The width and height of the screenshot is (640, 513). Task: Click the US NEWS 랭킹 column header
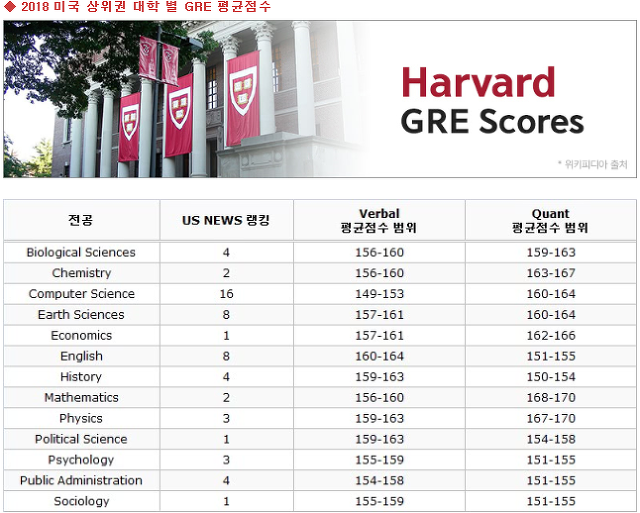click(226, 220)
